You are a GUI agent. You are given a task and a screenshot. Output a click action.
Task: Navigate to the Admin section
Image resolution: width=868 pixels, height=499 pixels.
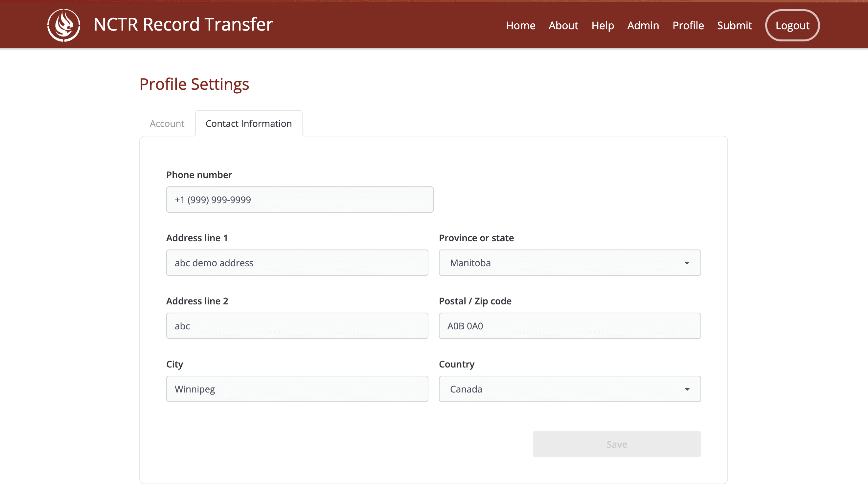643,25
